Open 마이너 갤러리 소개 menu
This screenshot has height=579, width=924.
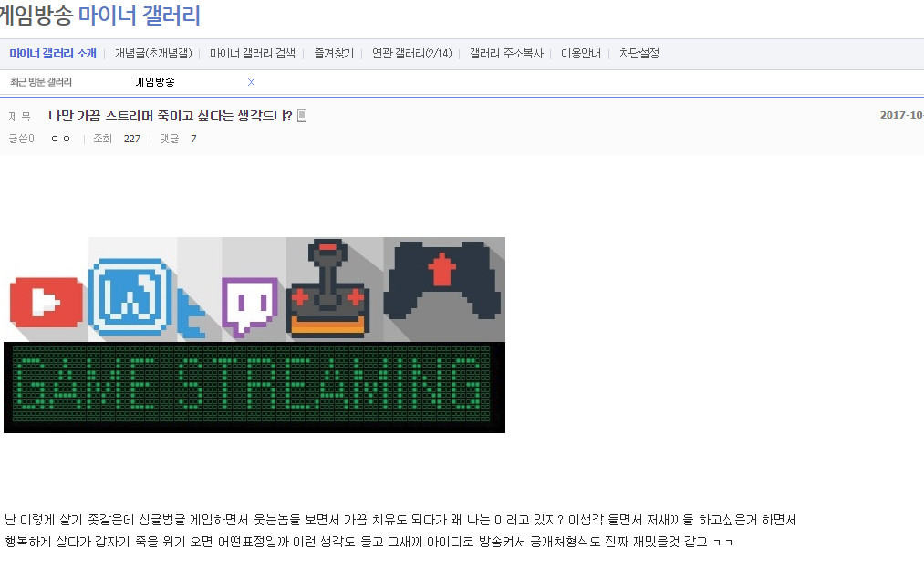pyautogui.click(x=52, y=54)
